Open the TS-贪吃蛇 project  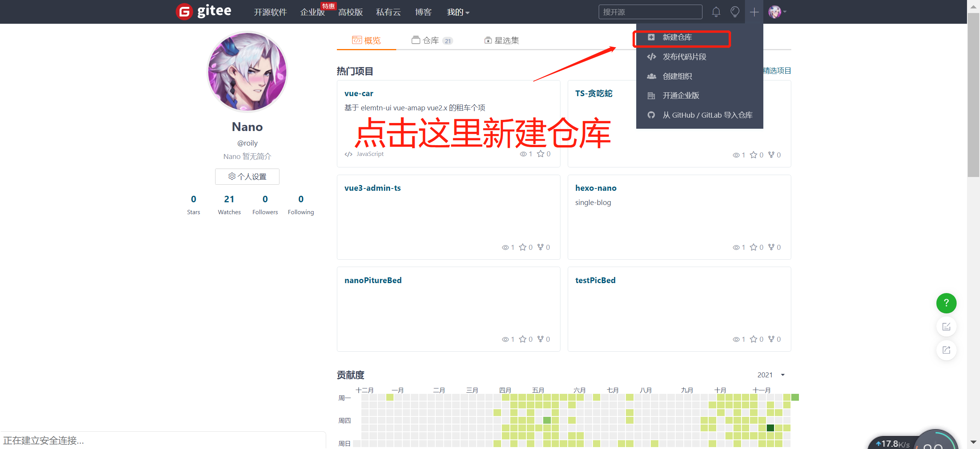tap(594, 93)
